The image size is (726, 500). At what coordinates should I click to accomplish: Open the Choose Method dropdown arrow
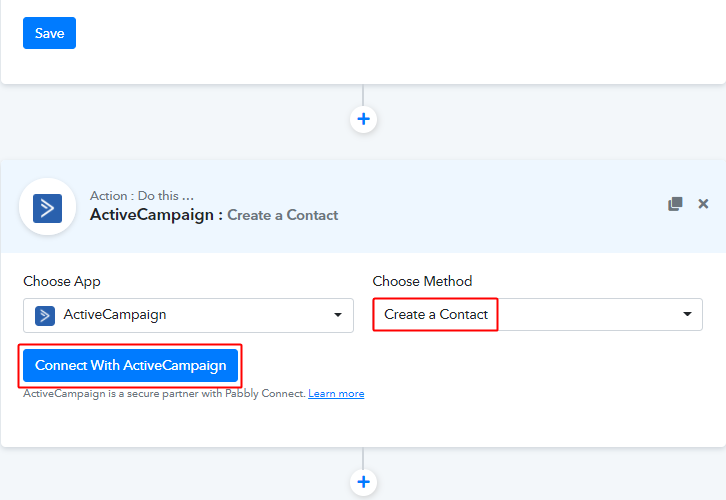(687, 314)
